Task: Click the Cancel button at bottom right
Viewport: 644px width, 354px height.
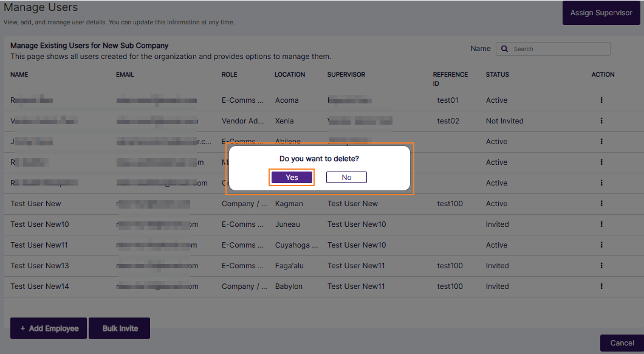Action: (x=621, y=343)
